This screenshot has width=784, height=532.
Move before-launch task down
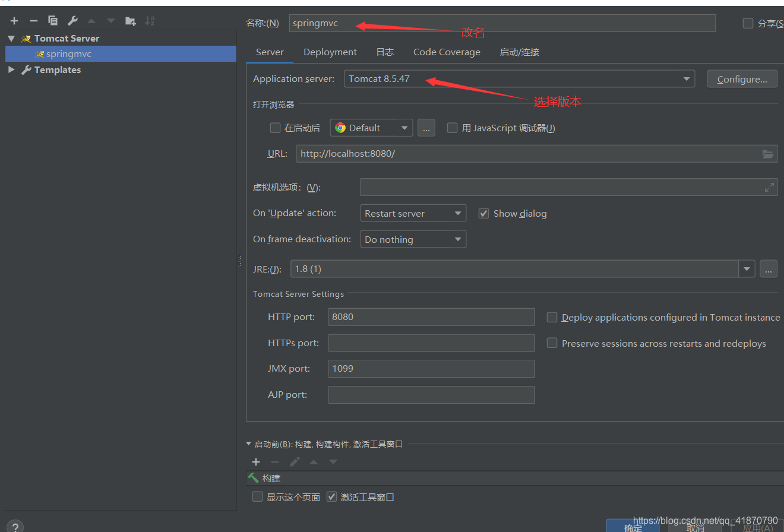pyautogui.click(x=333, y=462)
